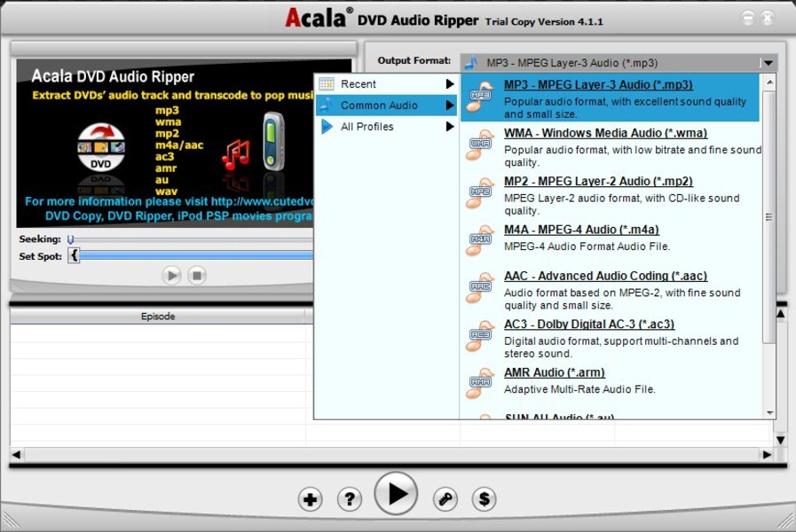796x532 pixels.
Task: Close the Acala DVD Audio Ripper window
Action: (x=768, y=19)
